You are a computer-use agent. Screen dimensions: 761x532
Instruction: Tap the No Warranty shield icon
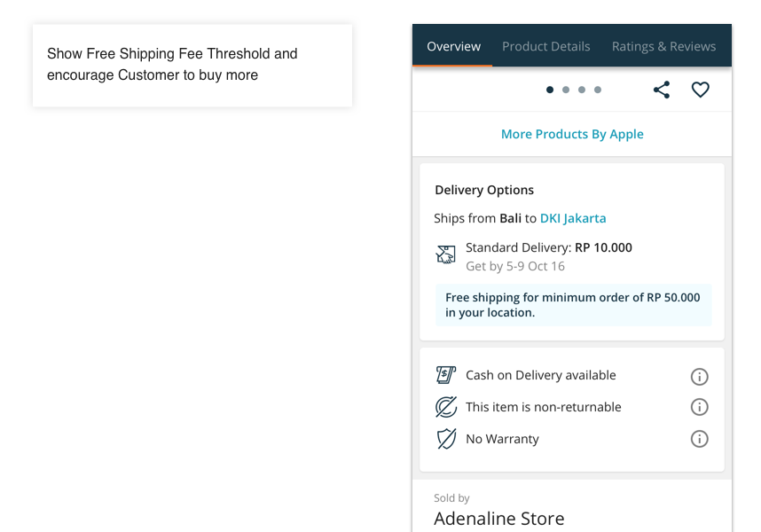(x=445, y=439)
